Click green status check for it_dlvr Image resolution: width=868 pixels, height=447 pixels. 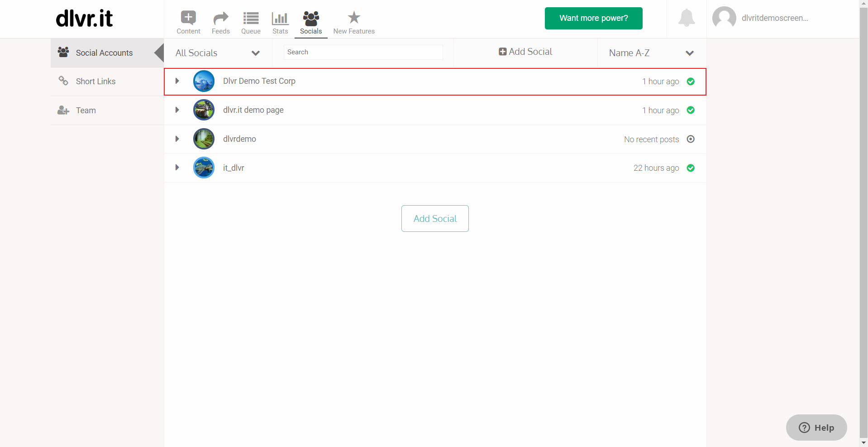coord(691,168)
